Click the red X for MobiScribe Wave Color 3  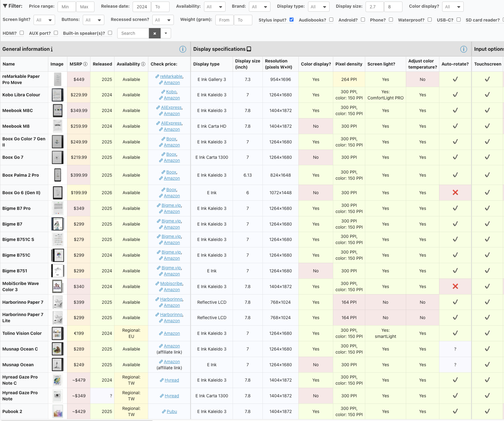[x=455, y=287]
